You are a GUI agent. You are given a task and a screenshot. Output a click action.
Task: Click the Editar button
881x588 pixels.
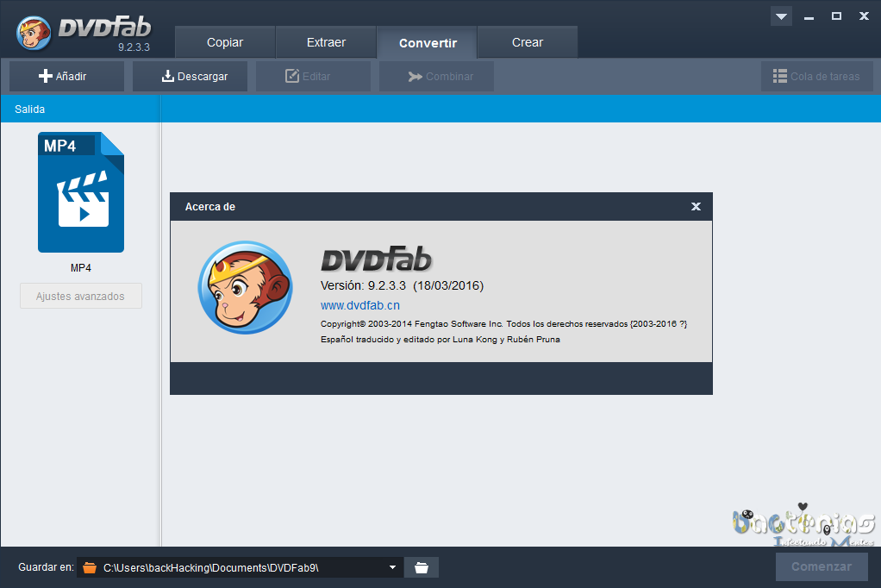click(x=313, y=77)
